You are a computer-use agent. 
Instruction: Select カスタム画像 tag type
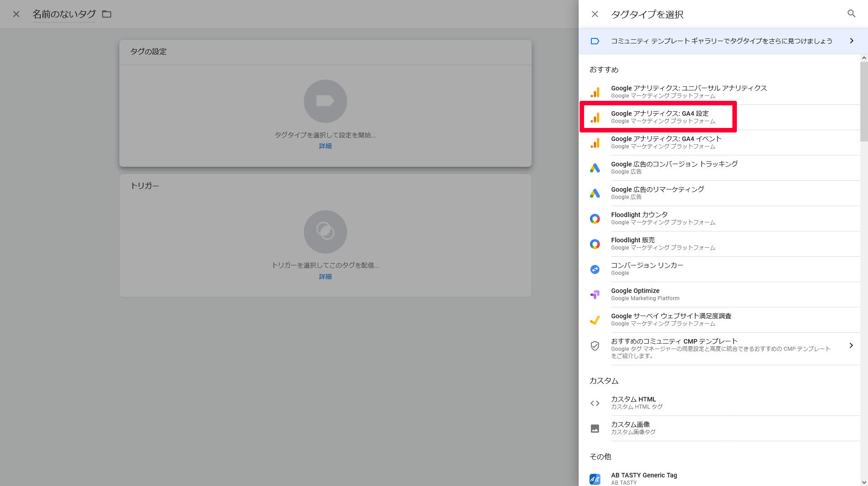719,429
